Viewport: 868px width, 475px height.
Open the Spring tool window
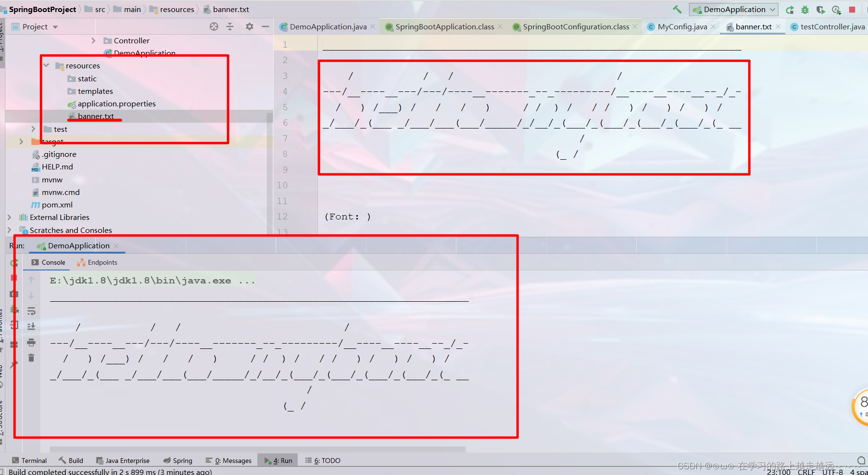click(x=177, y=461)
